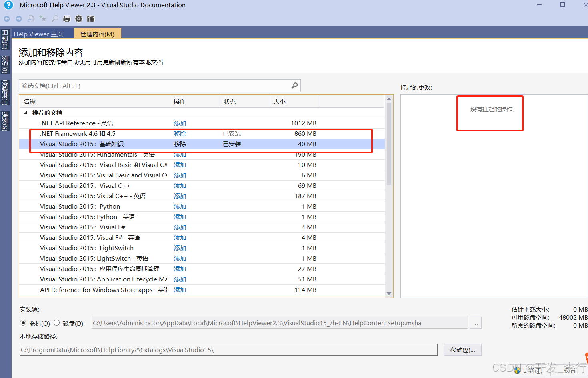Click 添加 for Application Lifecycle row

pyautogui.click(x=180, y=279)
